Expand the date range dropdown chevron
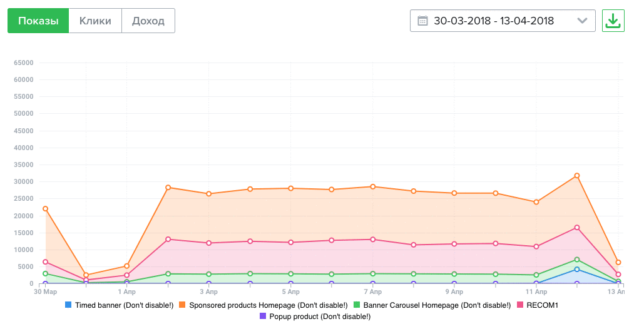Image resolution: width=644 pixels, height=334 pixels. coord(582,21)
